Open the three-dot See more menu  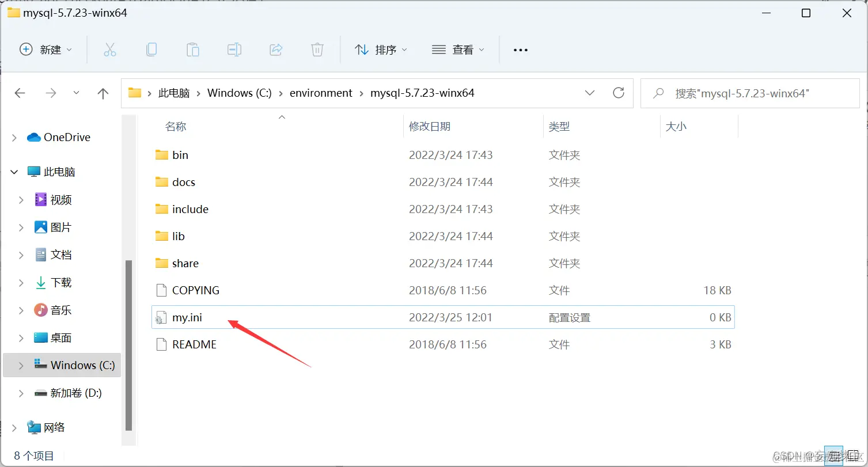521,50
